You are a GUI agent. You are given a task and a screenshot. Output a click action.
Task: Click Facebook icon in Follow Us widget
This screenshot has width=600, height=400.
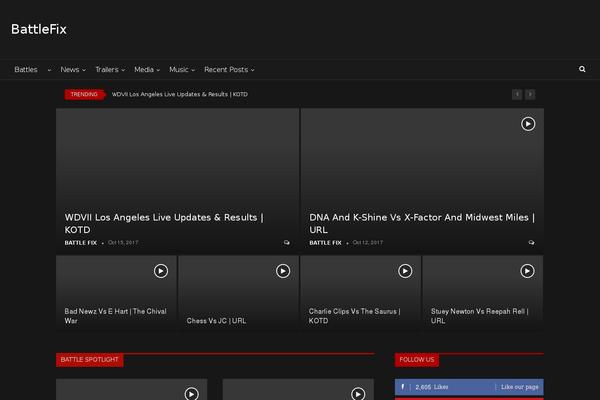(x=402, y=387)
